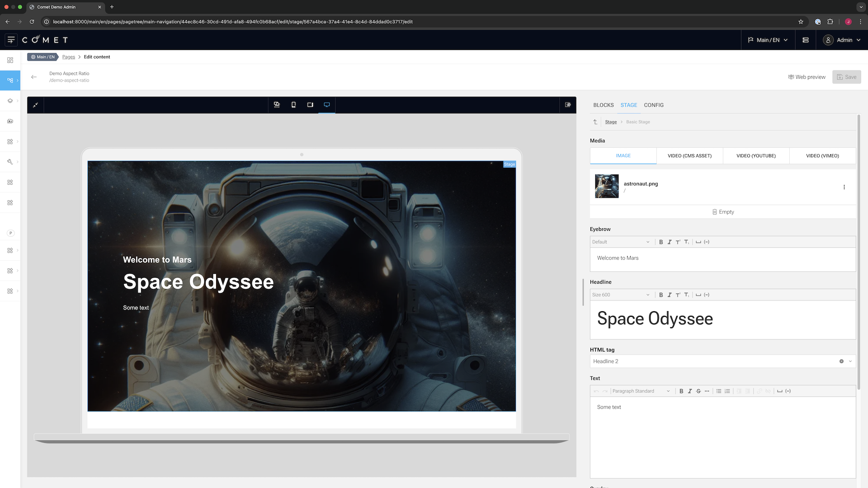This screenshot has height=488, width=868.
Task: Click Pages breadcrumb link
Action: [x=69, y=57]
